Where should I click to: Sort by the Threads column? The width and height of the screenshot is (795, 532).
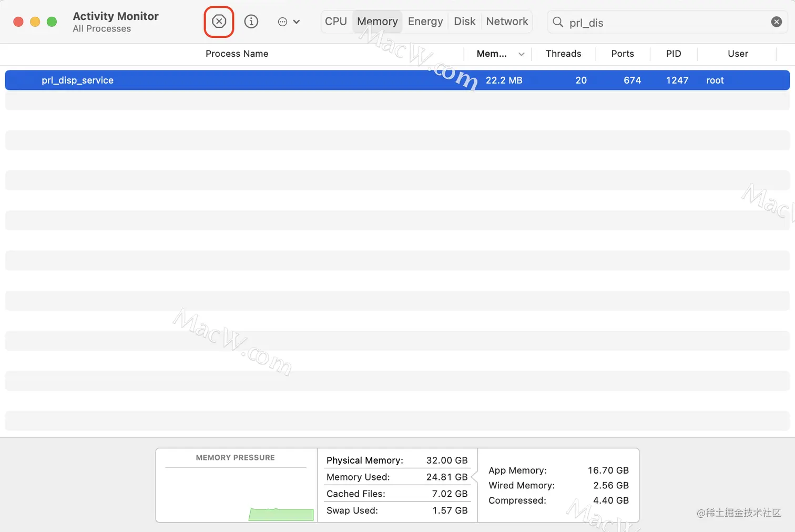point(563,54)
